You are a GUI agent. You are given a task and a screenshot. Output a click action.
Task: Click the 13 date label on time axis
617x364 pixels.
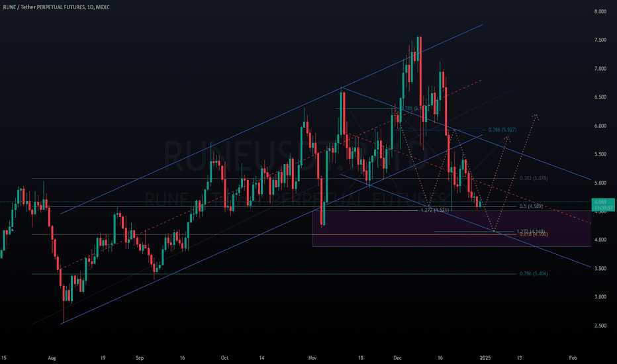click(520, 358)
